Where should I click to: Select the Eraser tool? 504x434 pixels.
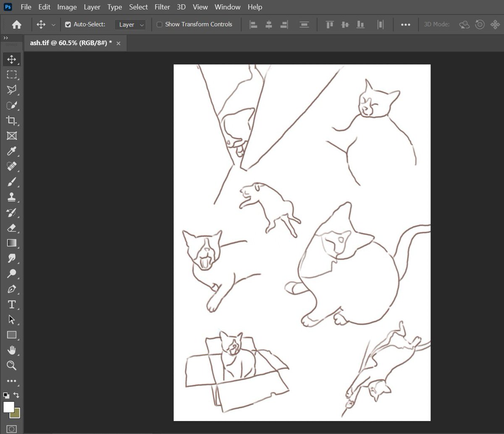coord(11,227)
